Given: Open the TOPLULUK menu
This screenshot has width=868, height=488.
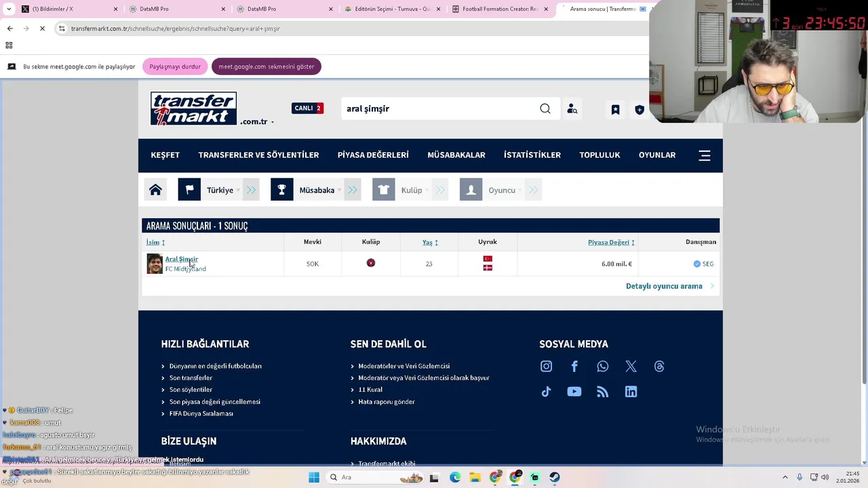Looking at the screenshot, I should (x=599, y=155).
